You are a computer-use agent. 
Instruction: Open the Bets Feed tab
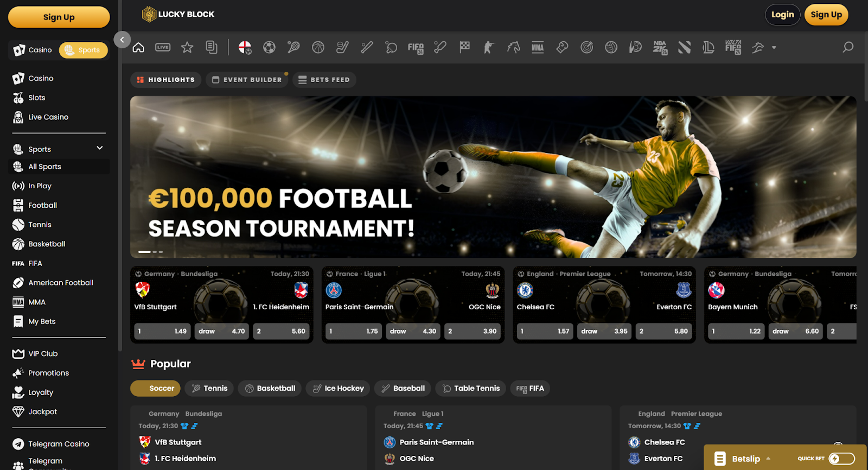pos(324,80)
